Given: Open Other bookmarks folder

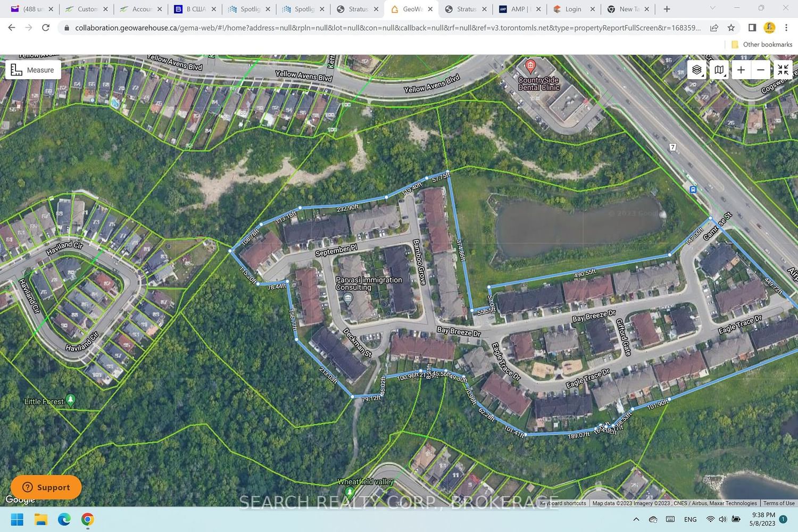Looking at the screenshot, I should [762, 45].
